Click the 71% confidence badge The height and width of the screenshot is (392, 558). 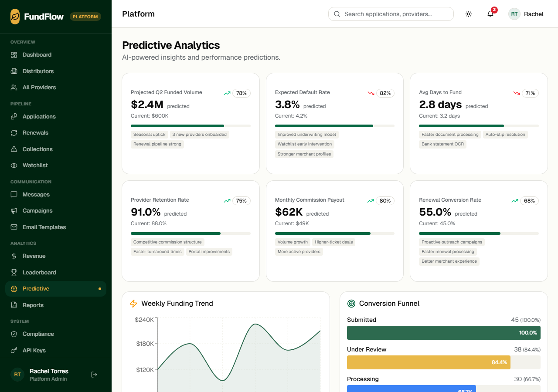[530, 93]
